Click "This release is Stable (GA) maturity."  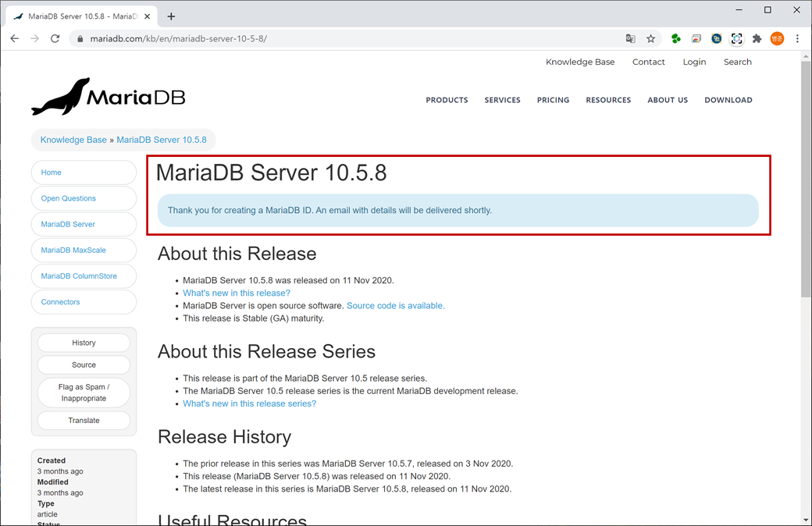[253, 318]
